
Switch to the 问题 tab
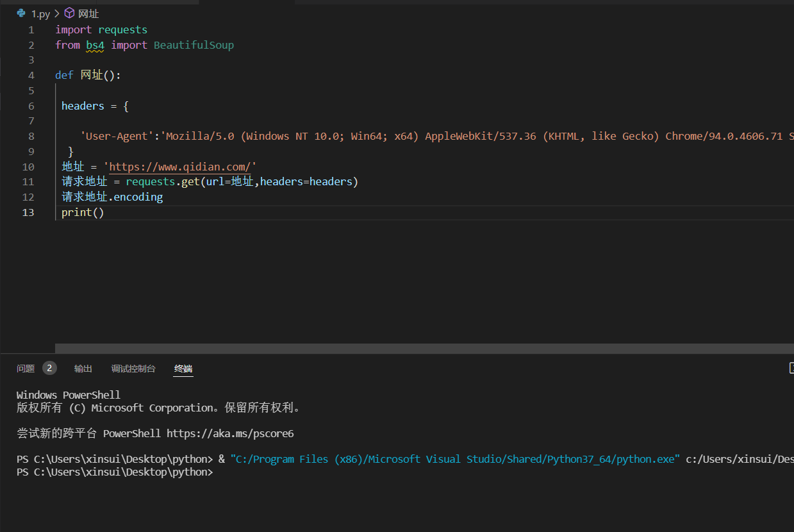(x=26, y=369)
